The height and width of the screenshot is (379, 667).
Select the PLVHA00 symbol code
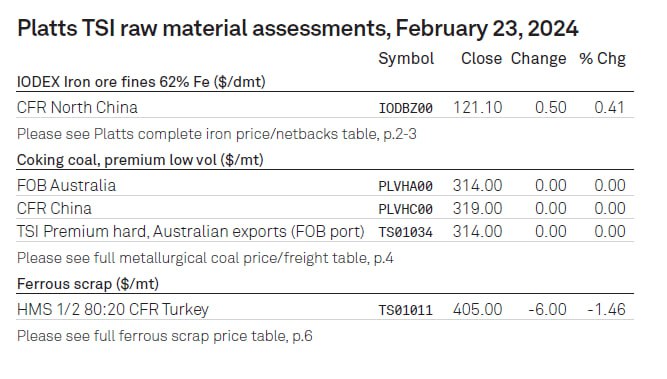click(x=405, y=186)
